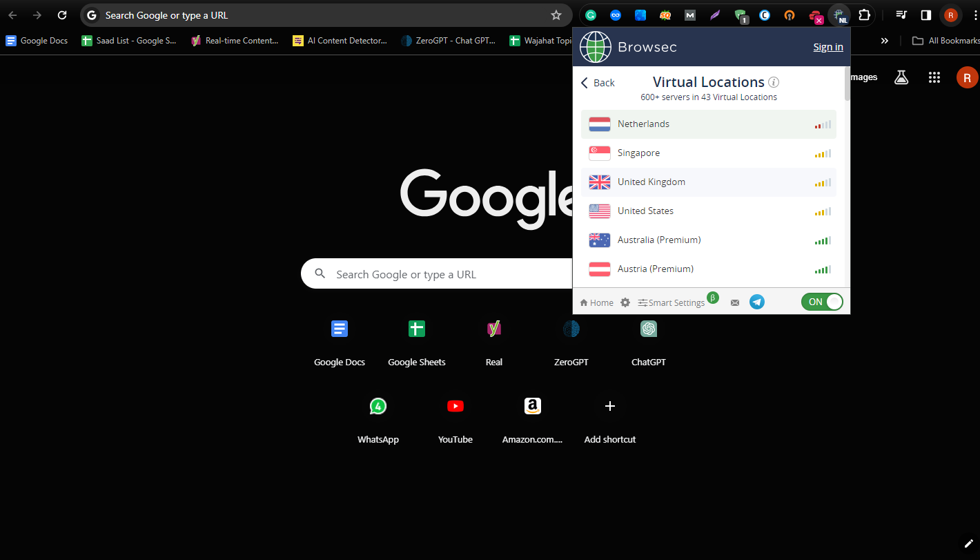The height and width of the screenshot is (560, 980).
Task: Click the green beta badge
Action: click(x=713, y=298)
